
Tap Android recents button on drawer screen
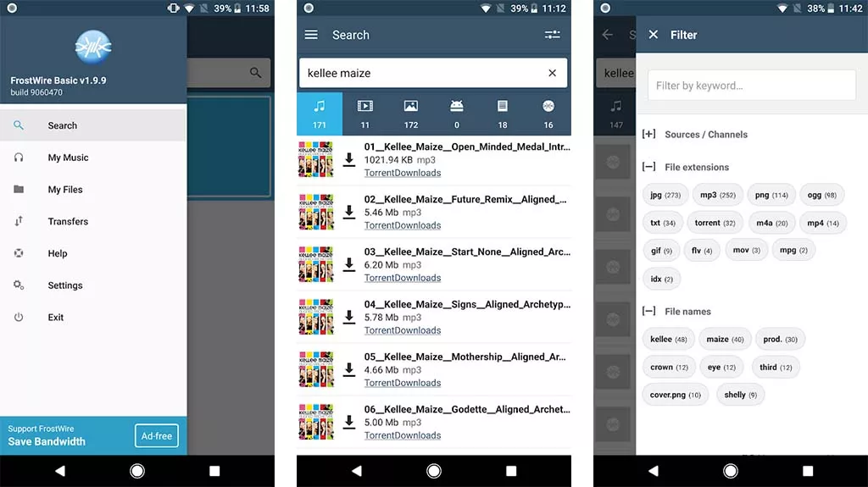214,471
